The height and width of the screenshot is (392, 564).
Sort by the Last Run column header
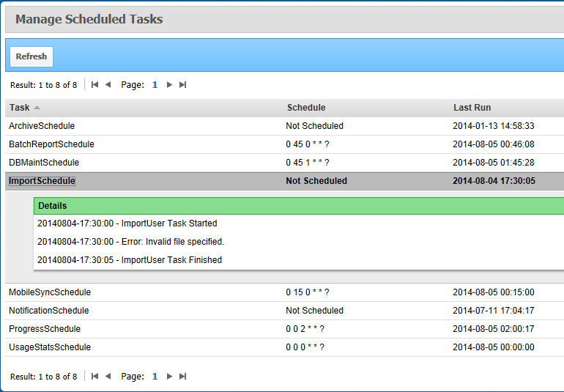coord(472,108)
